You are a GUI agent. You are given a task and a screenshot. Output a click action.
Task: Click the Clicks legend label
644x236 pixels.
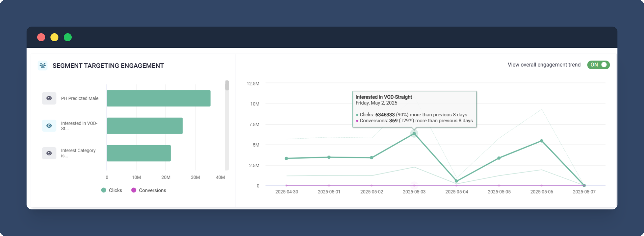(115, 190)
